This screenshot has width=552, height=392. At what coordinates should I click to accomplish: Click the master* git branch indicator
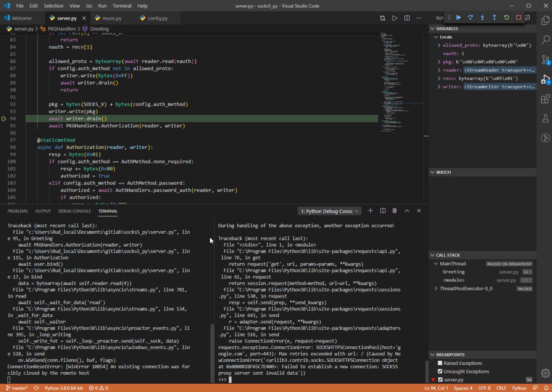16,388
